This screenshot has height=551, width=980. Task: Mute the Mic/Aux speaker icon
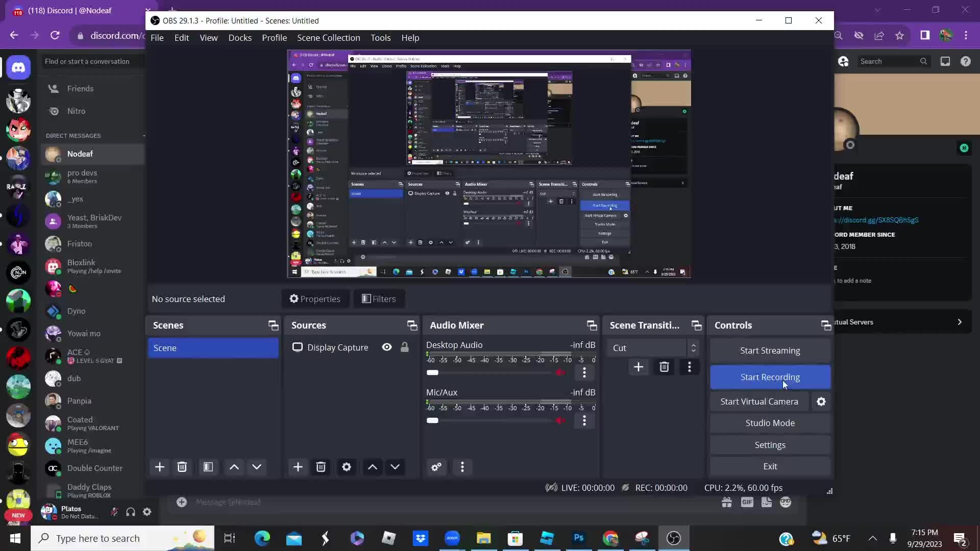tap(560, 420)
